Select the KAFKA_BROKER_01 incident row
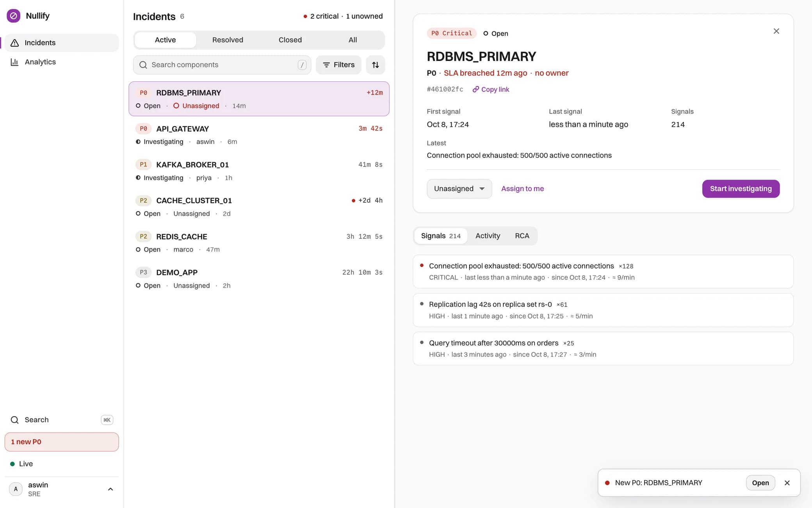812x508 pixels. pyautogui.click(x=259, y=171)
